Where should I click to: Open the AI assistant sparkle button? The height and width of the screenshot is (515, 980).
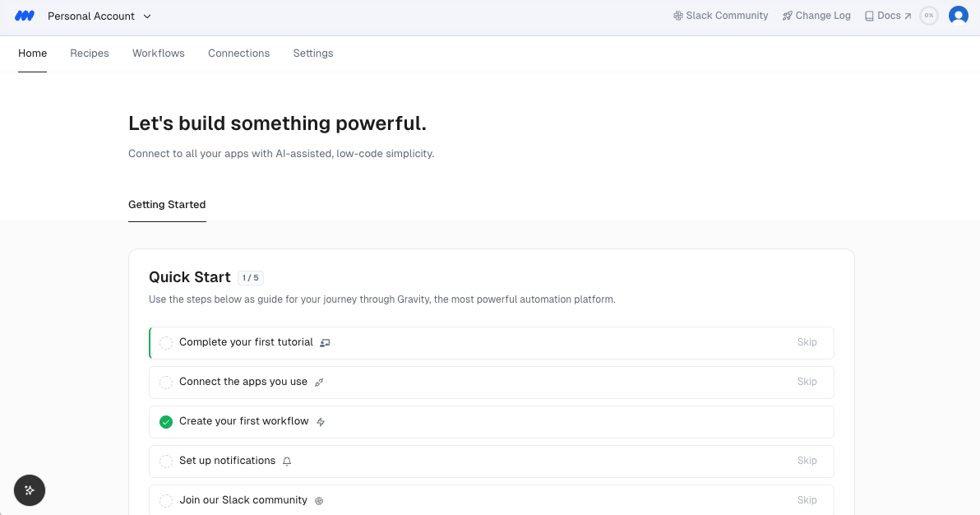point(30,490)
